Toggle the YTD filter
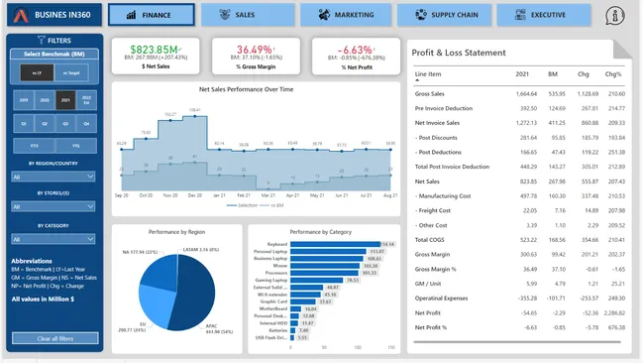Screen dimensions: 644x363 (x=34, y=146)
